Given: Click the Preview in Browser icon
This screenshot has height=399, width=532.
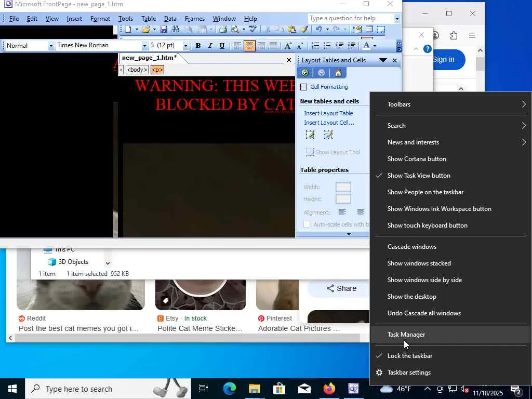Looking at the screenshot, I should click(235, 30).
